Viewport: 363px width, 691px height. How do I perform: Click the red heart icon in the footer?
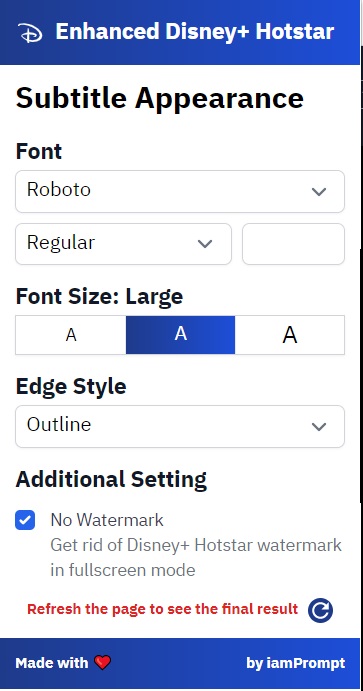click(102, 662)
